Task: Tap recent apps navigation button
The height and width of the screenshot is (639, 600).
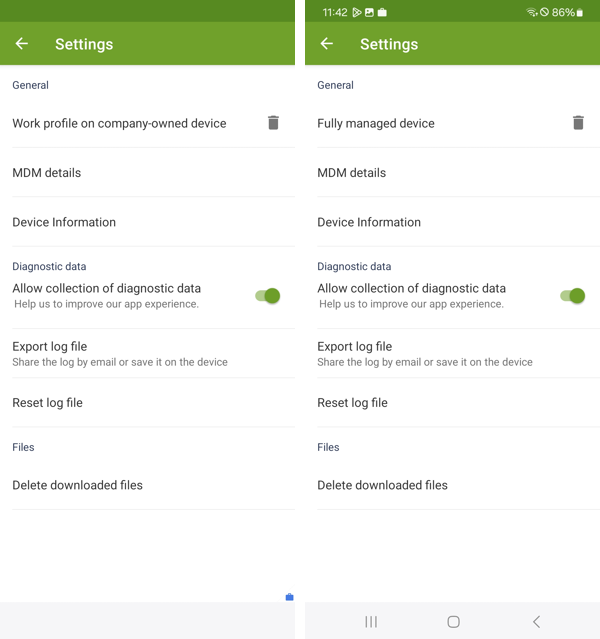Action: click(x=371, y=621)
